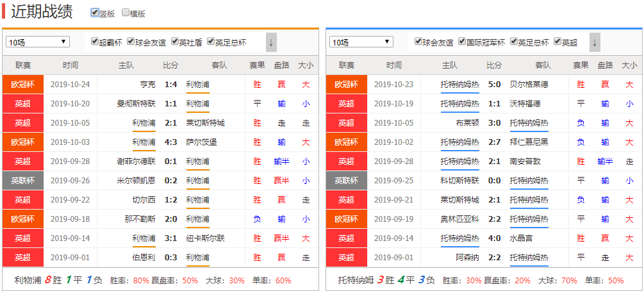Image resolution: width=644 pixels, height=291 pixels.
Task: Click 沃特福德 team name
Action: tap(525, 104)
